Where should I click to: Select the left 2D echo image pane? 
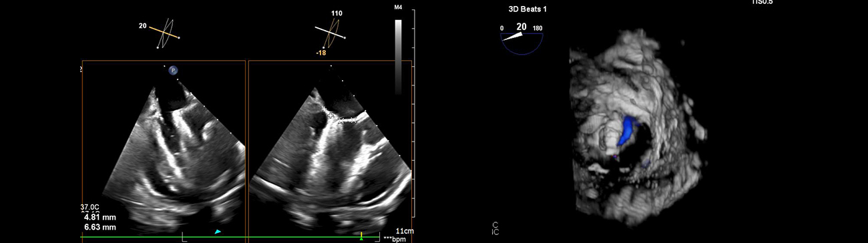coord(164,150)
